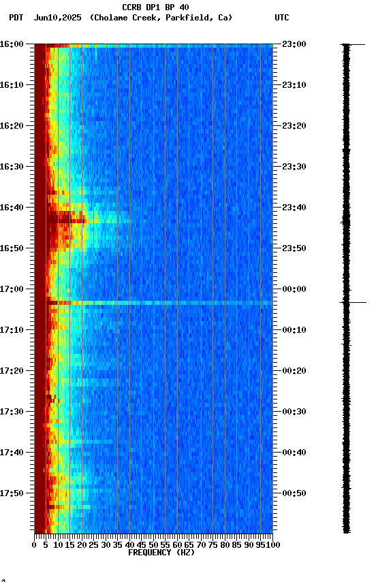Screen dimensions: 376x588
Task: Click the 55 Hz frequency tick label
Action: (165, 546)
